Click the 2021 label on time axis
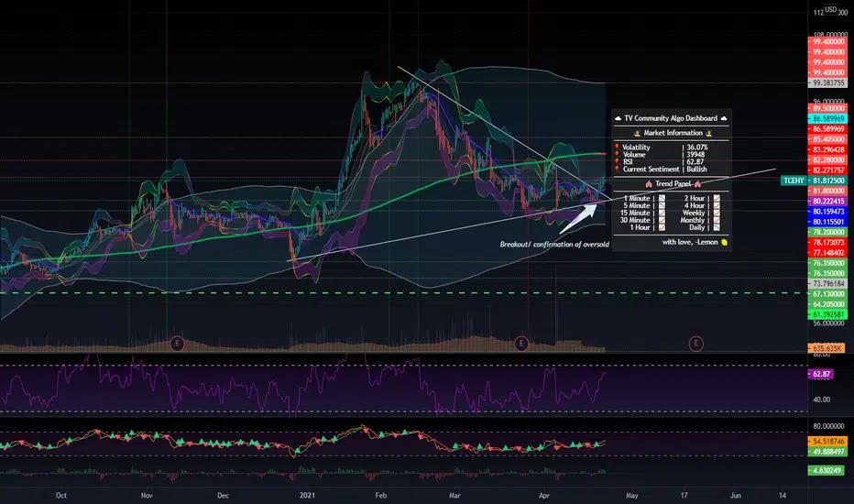The image size is (854, 504). coord(307,495)
